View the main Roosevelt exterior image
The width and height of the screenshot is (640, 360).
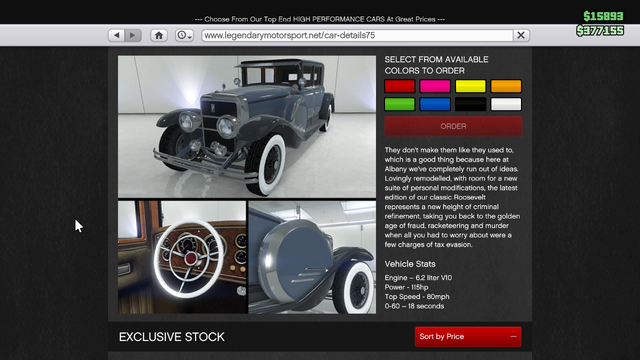pos(247,127)
